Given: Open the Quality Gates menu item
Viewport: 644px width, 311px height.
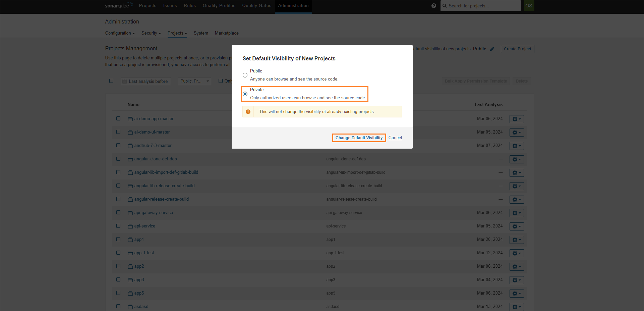Looking at the screenshot, I should point(256,5).
